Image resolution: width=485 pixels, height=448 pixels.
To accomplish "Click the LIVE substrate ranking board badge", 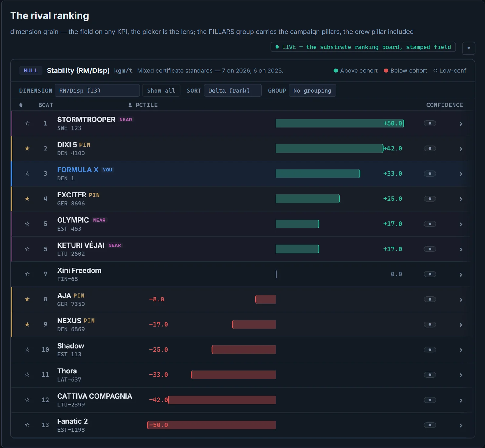I will [363, 47].
